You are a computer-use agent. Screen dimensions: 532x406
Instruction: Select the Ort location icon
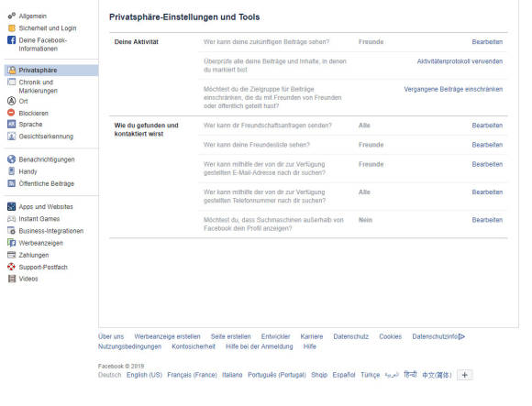(x=12, y=101)
